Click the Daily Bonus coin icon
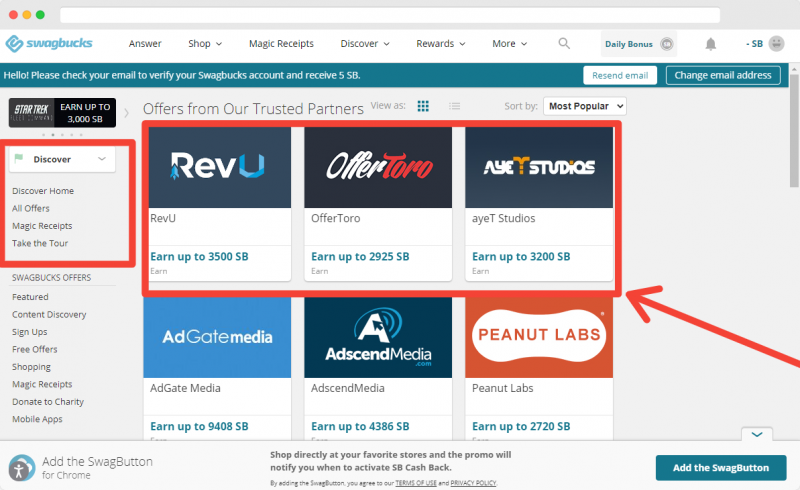This screenshot has width=800, height=490. click(x=666, y=44)
